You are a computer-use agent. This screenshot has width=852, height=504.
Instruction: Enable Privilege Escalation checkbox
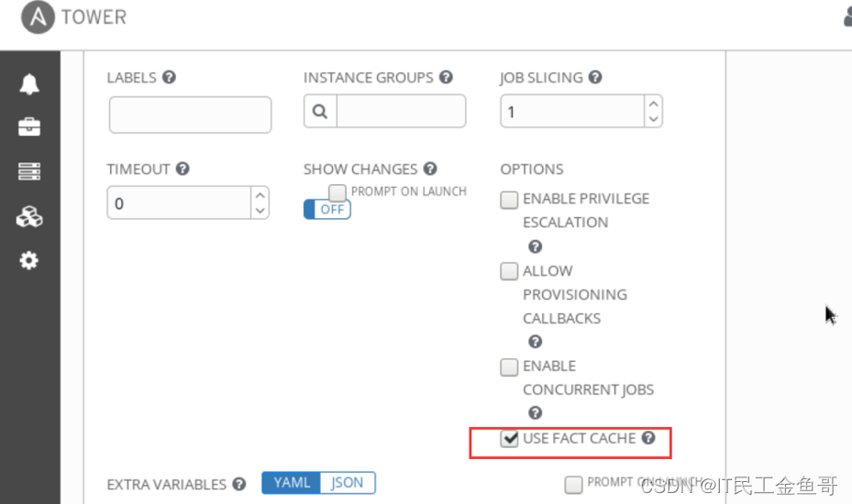click(x=509, y=200)
